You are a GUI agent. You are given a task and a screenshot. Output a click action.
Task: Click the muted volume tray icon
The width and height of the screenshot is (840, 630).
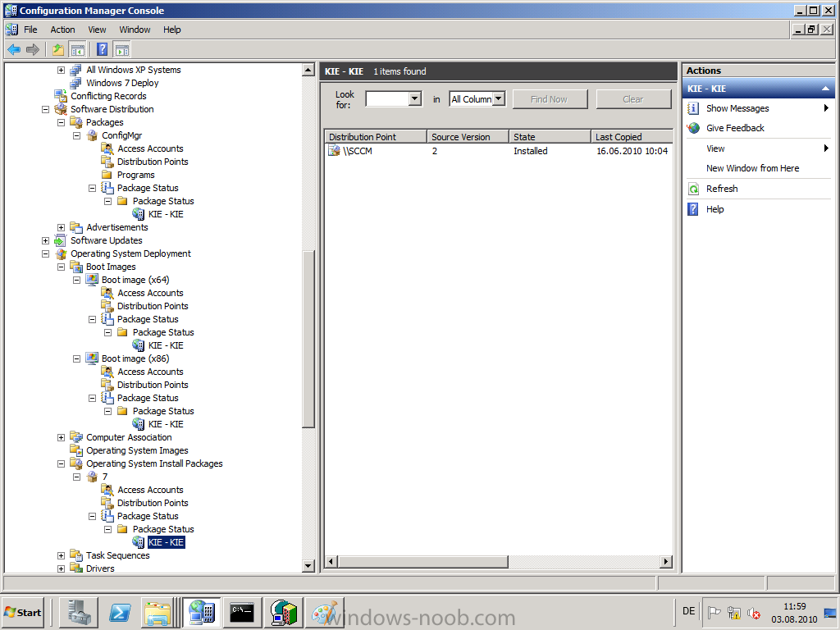[x=753, y=612]
